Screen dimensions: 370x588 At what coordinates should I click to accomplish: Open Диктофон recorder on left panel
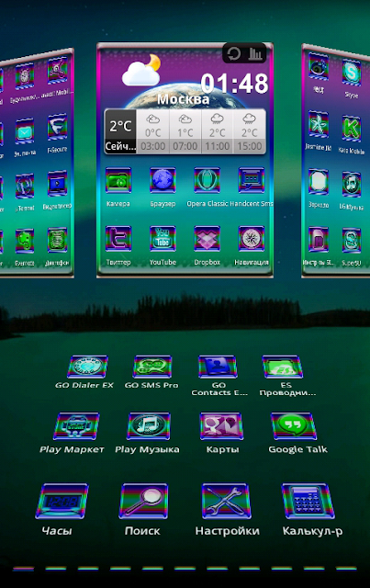[57, 240]
